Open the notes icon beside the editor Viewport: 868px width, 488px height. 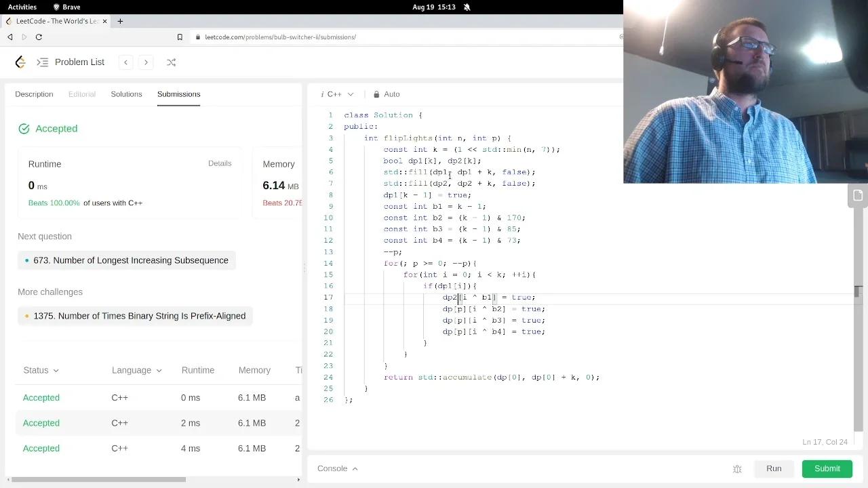[x=858, y=195]
